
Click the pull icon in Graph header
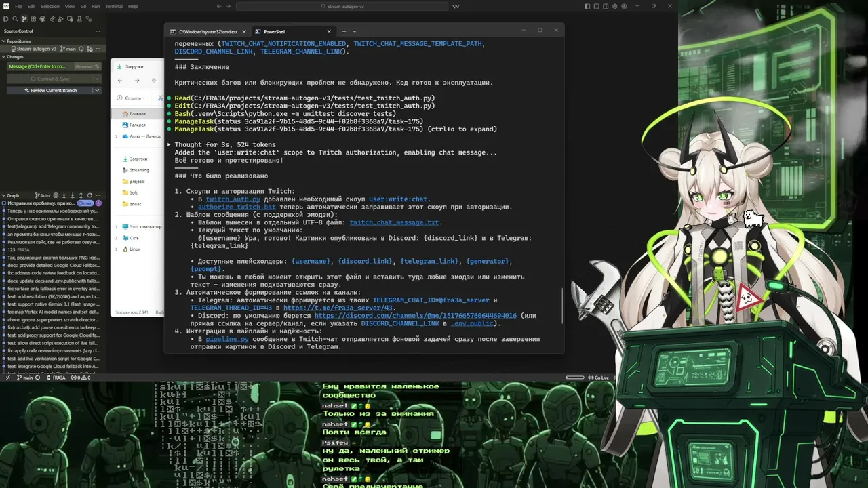click(x=73, y=195)
